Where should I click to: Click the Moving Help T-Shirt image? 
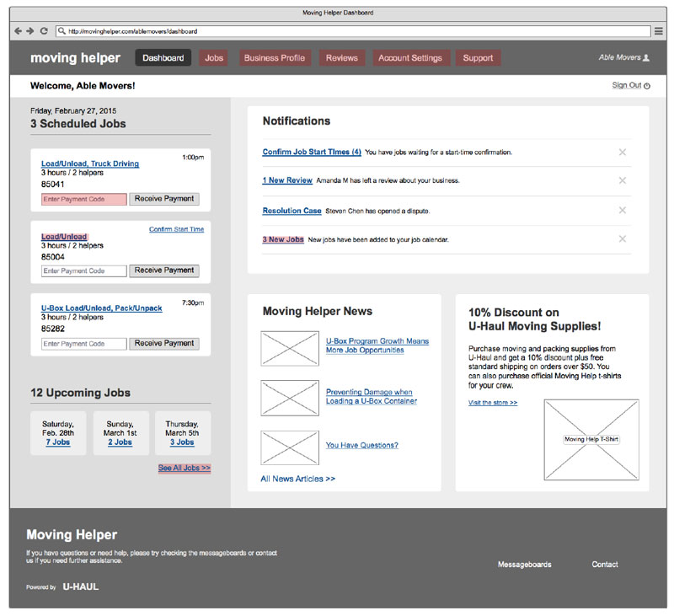591,439
